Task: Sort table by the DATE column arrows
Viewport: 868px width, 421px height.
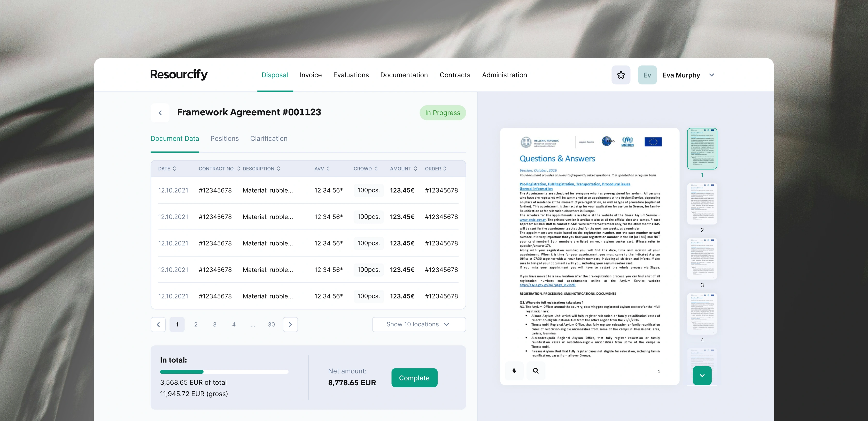Action: tap(174, 169)
